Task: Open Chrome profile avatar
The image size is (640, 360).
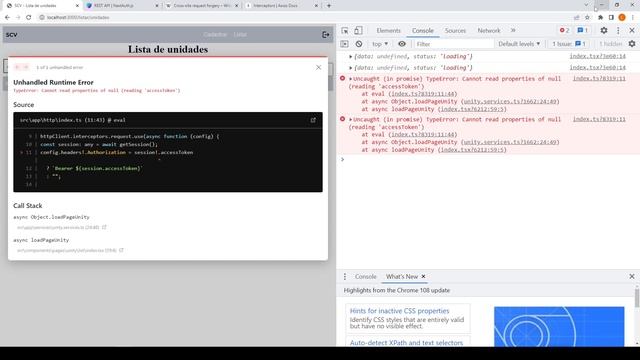Action: coord(622,18)
